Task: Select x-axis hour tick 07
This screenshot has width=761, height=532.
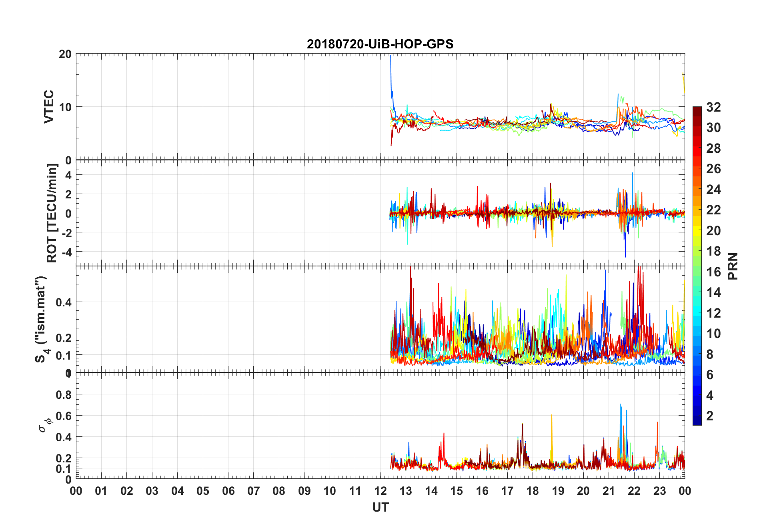Action: pos(254,491)
